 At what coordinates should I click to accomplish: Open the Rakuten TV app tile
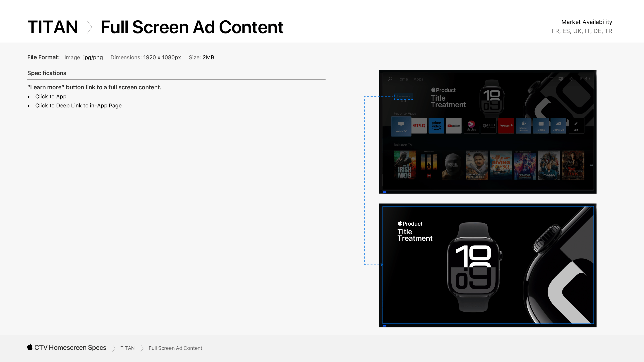point(506,126)
